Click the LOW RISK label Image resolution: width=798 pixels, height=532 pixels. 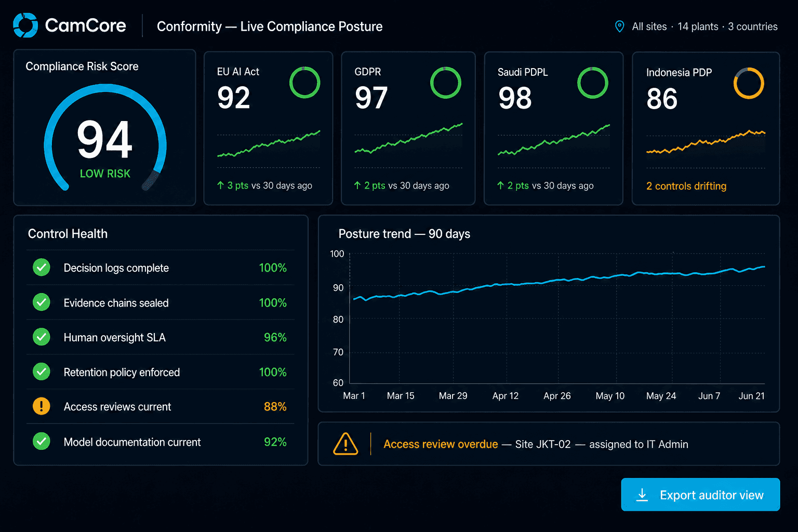pos(105,174)
